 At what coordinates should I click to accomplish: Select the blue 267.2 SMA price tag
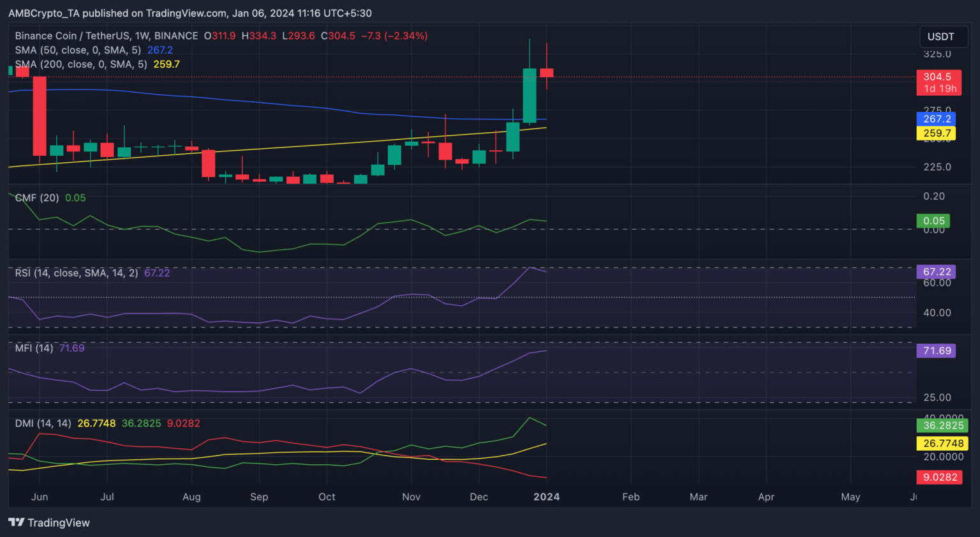937,119
